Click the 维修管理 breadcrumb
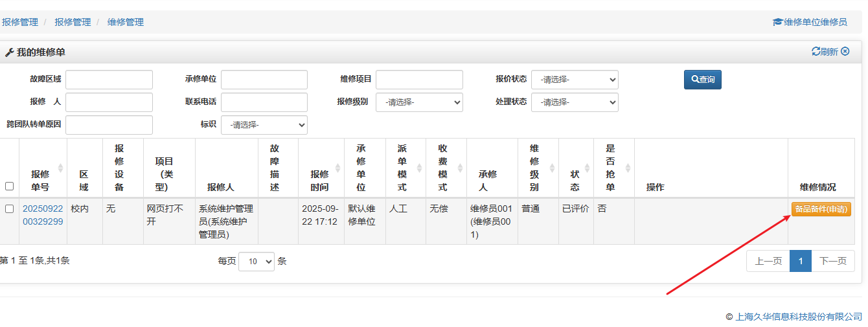This screenshot has width=868, height=327. tap(126, 22)
